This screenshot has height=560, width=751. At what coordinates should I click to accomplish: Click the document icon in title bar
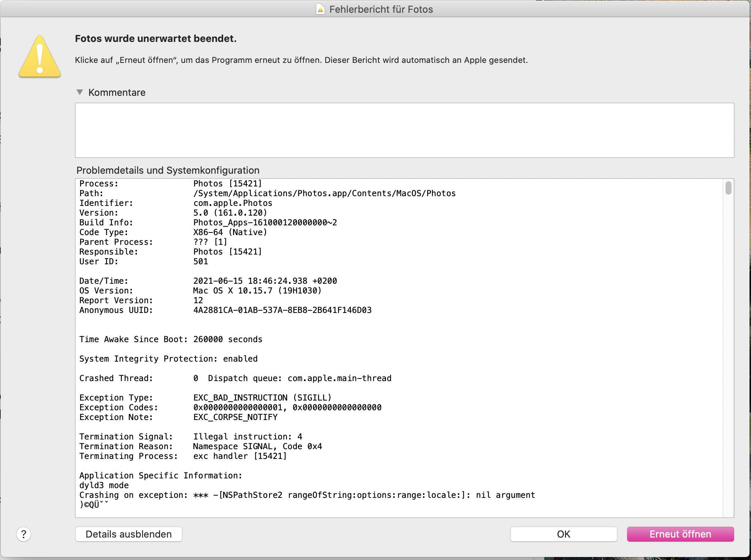pos(320,9)
